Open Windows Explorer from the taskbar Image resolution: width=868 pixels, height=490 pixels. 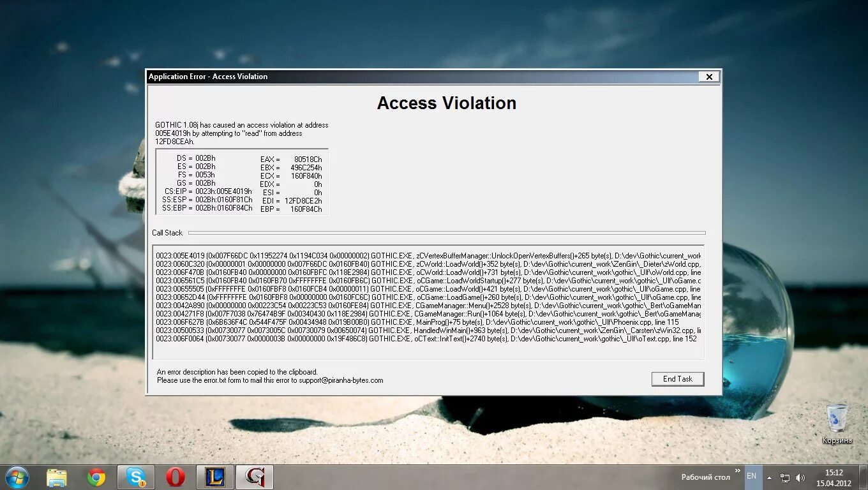[x=56, y=477]
